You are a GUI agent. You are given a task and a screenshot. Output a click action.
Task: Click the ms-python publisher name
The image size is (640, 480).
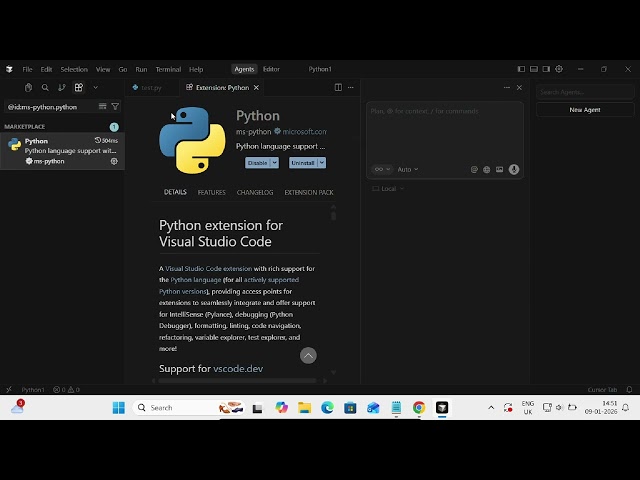click(253, 131)
